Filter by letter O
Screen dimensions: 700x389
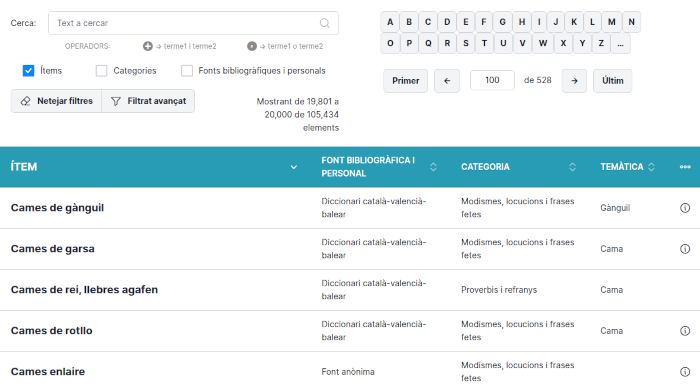390,43
